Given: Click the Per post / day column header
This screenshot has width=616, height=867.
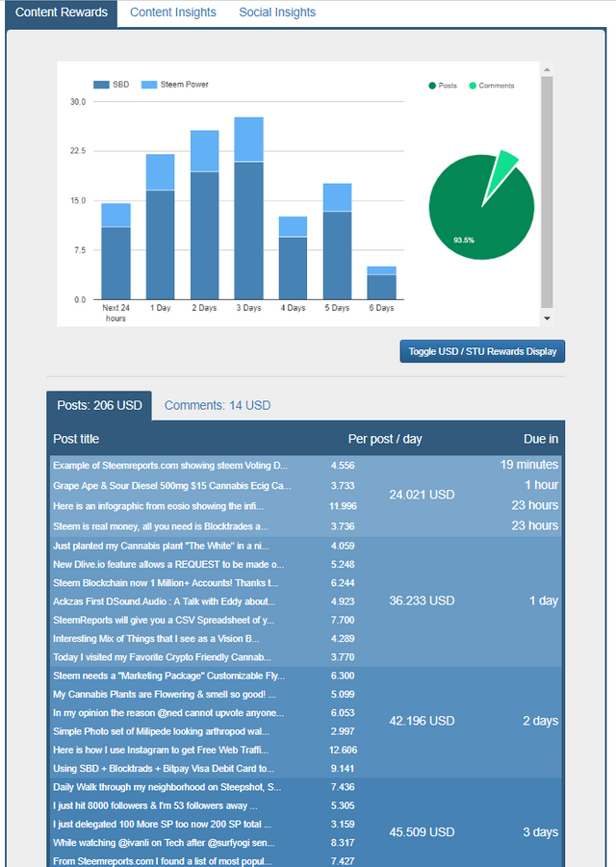Looking at the screenshot, I should tap(385, 439).
